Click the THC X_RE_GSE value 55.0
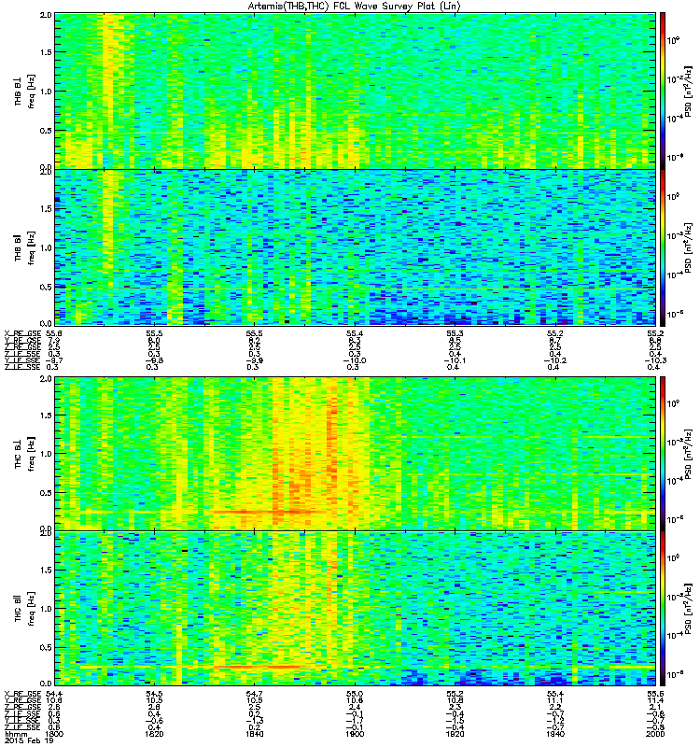This screenshot has height=747, width=700. pyautogui.click(x=355, y=694)
